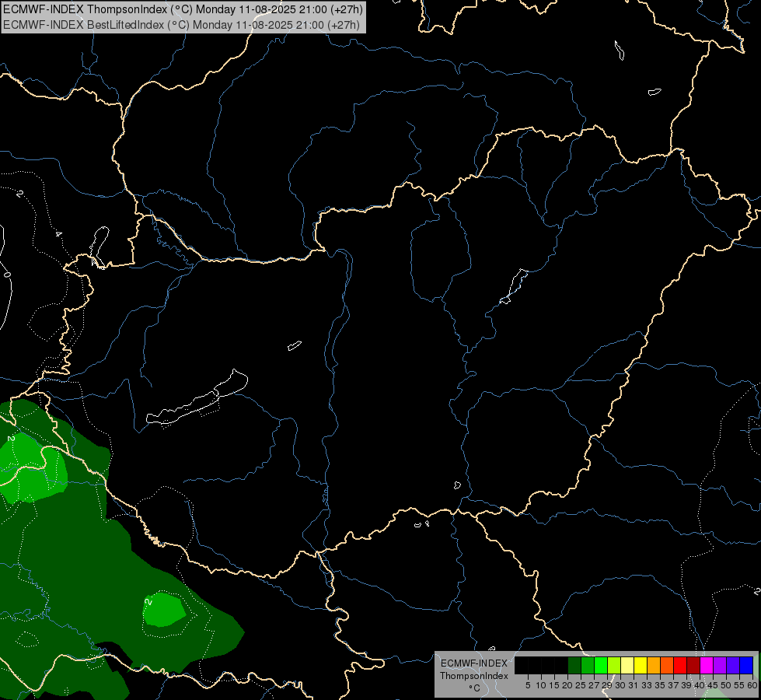
Task: Click the BestLiftedIndex title line
Action: [x=181, y=25]
